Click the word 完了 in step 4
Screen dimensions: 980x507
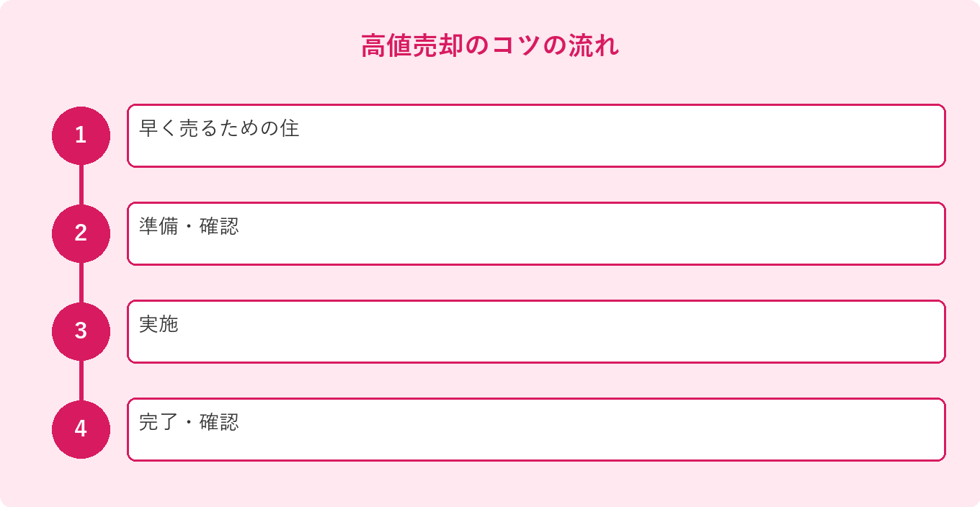click(159, 422)
